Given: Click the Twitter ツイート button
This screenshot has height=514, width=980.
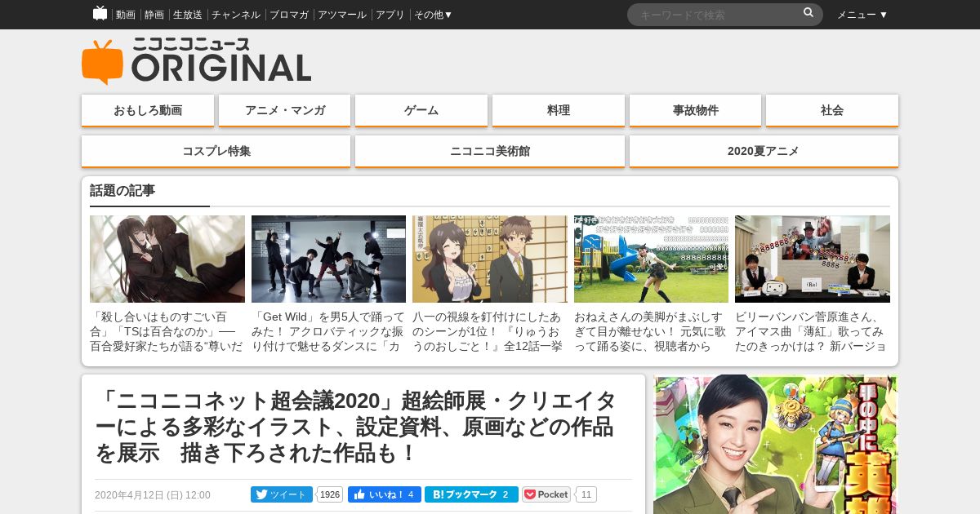Looking at the screenshot, I should pos(281,494).
